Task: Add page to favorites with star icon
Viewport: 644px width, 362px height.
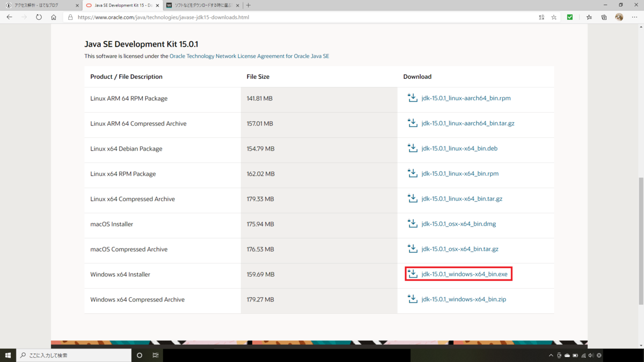Action: [x=554, y=17]
